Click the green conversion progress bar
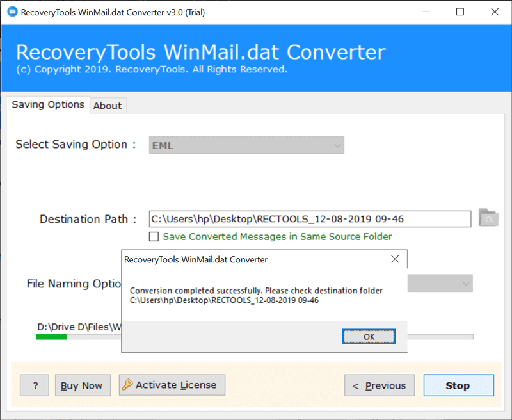Image resolution: width=512 pixels, height=420 pixels. (x=51, y=337)
